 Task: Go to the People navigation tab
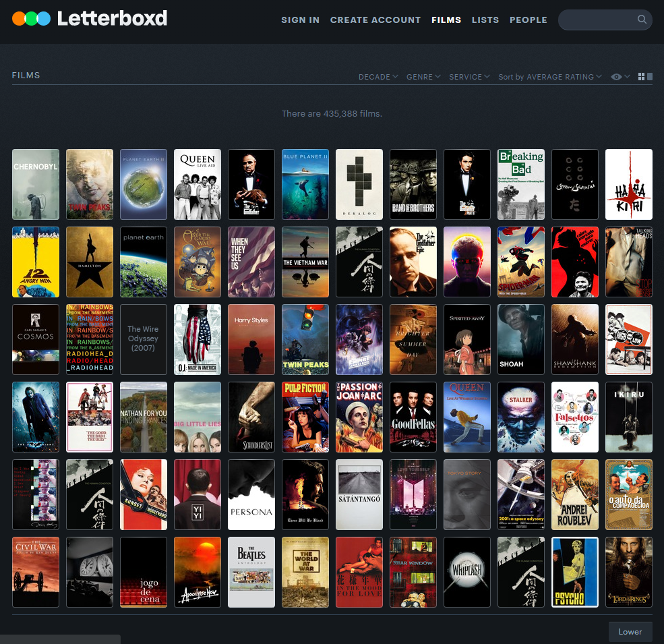pyautogui.click(x=528, y=20)
